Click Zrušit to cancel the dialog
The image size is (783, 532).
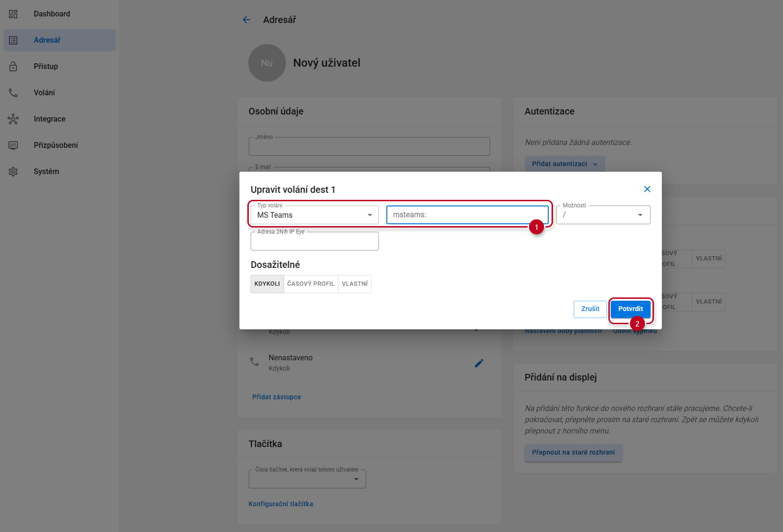pyautogui.click(x=590, y=309)
